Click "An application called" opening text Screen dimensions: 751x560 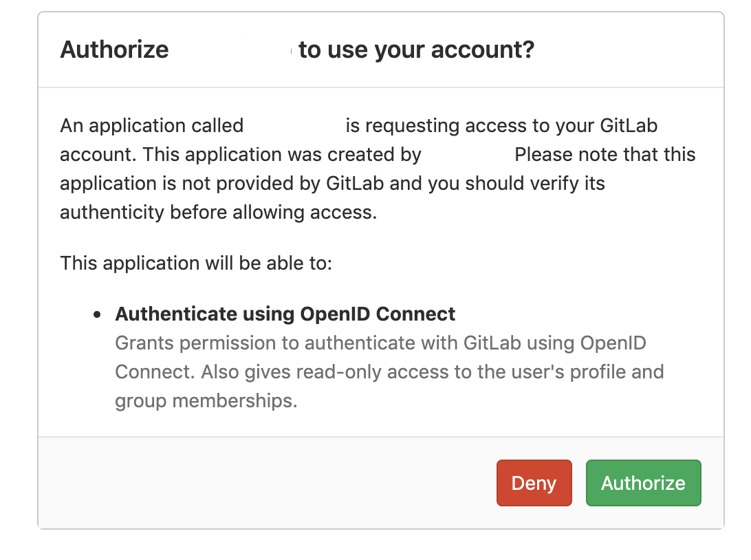(151, 126)
